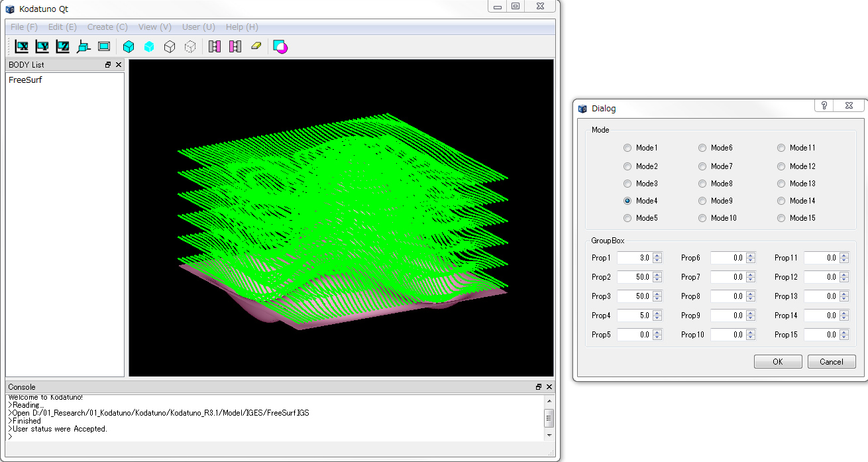Switch to the Y-axis view
Viewport: 868px width, 462px height.
(x=42, y=46)
